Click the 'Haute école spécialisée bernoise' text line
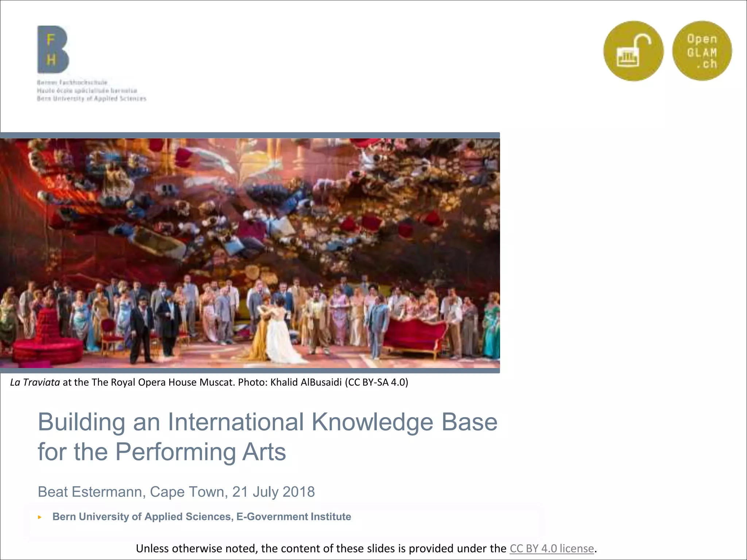The height and width of the screenshot is (560, 747). tap(87, 90)
